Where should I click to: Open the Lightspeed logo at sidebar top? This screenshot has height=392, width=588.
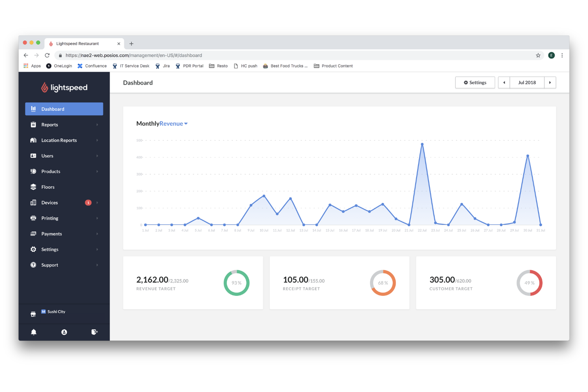(64, 87)
